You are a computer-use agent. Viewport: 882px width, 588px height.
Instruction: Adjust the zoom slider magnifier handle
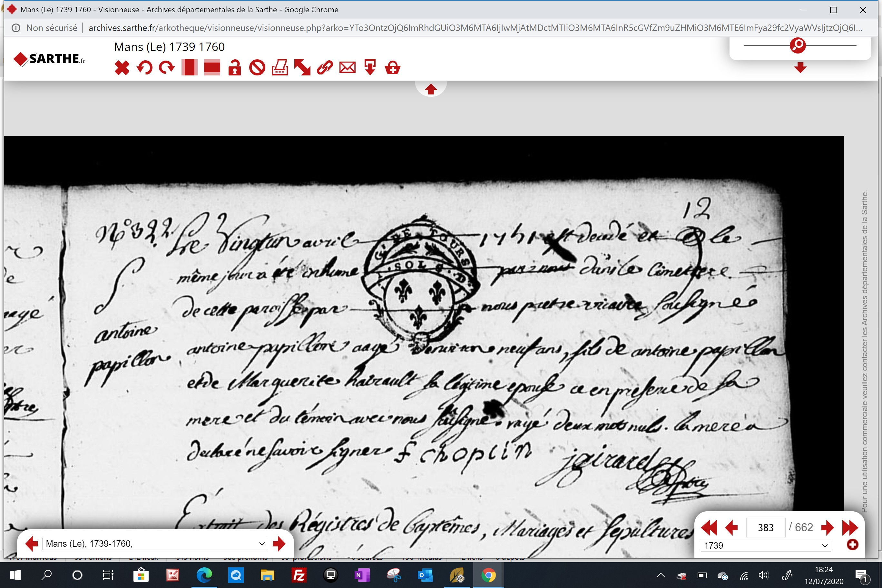click(798, 45)
